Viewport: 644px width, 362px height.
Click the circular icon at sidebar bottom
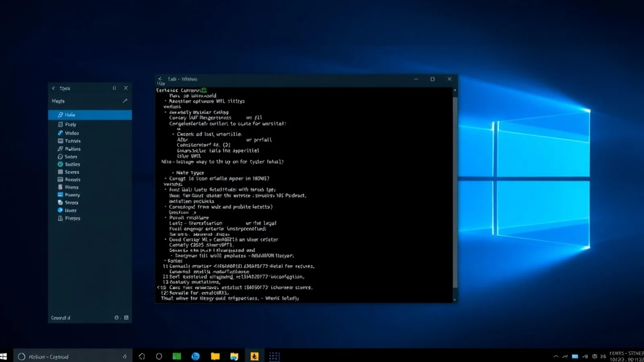point(116,317)
